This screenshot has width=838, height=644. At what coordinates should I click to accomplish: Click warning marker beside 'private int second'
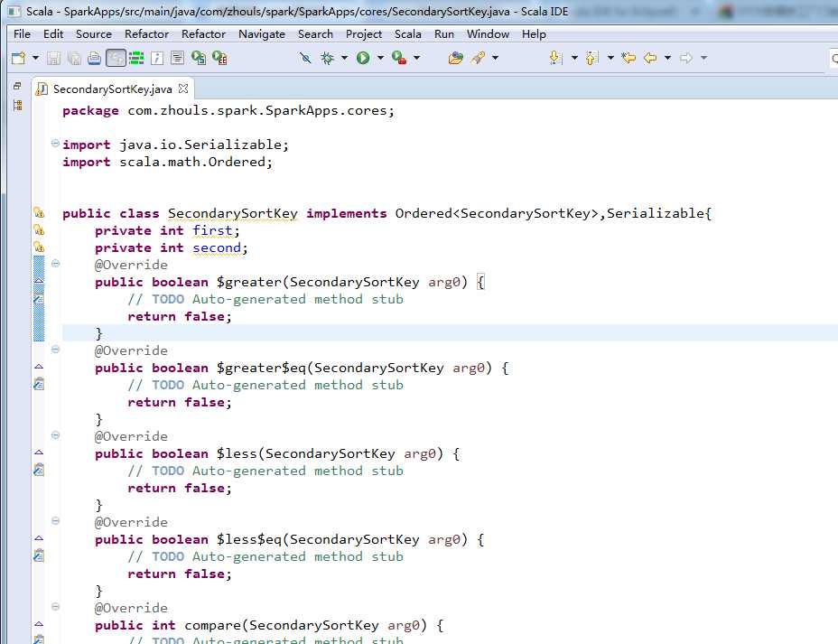[39, 247]
